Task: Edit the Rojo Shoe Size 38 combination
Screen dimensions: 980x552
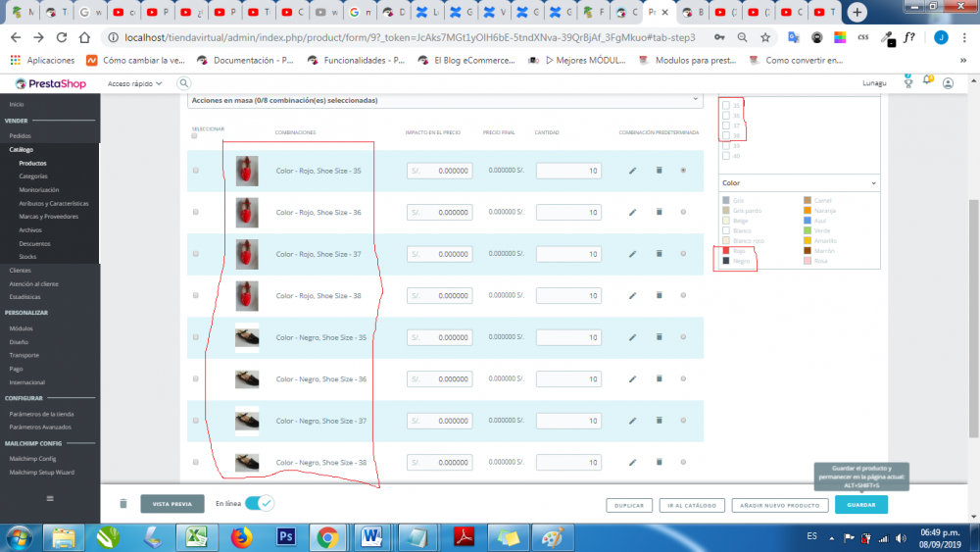Action: pyautogui.click(x=632, y=296)
